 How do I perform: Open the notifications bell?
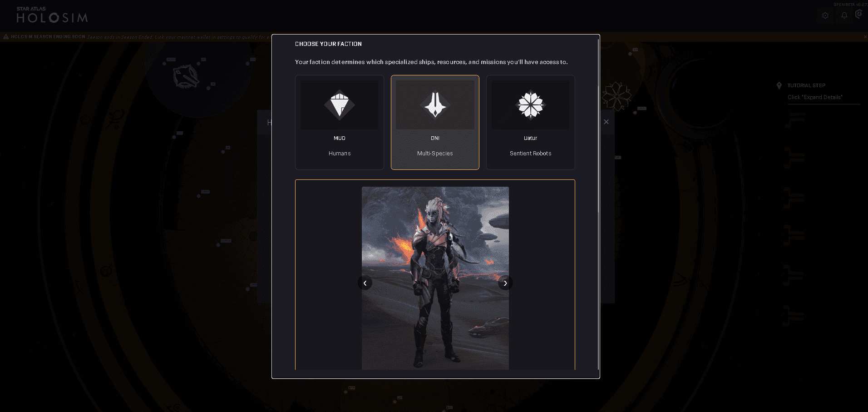point(844,15)
